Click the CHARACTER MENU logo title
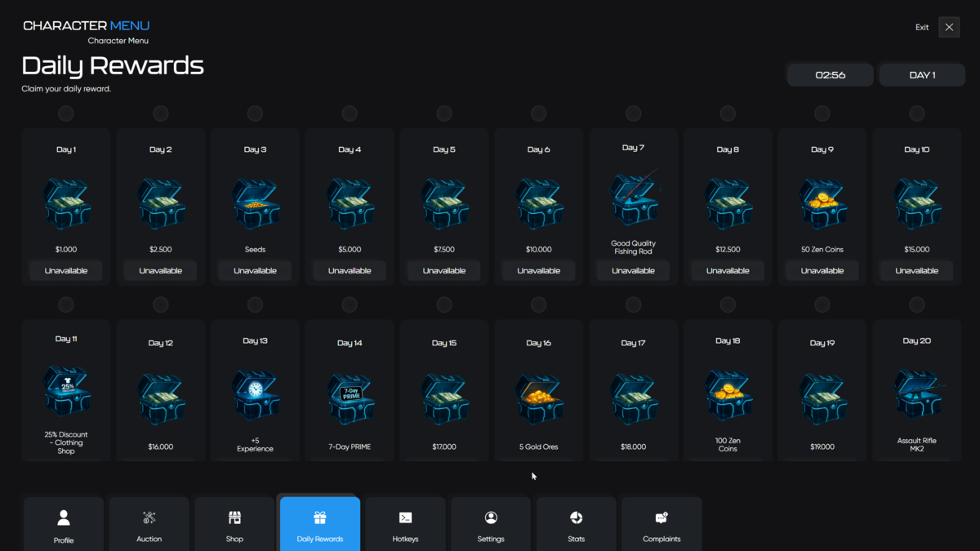 point(87,25)
